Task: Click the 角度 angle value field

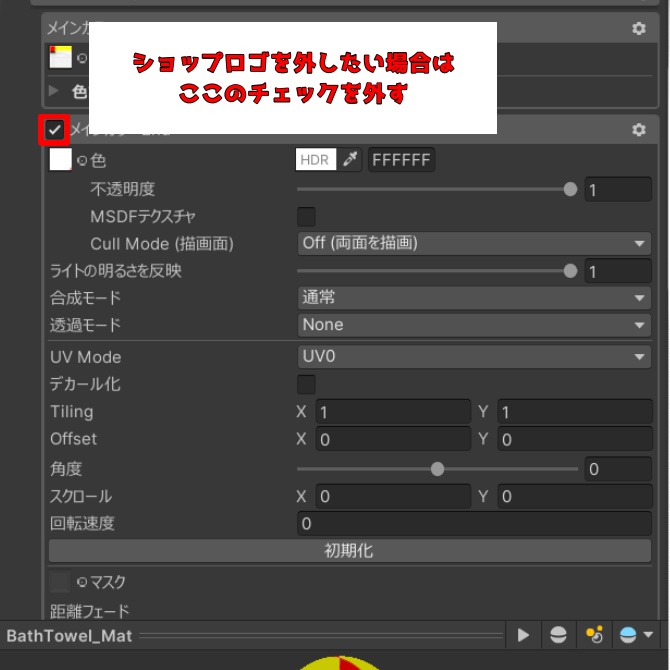Action: (x=618, y=469)
